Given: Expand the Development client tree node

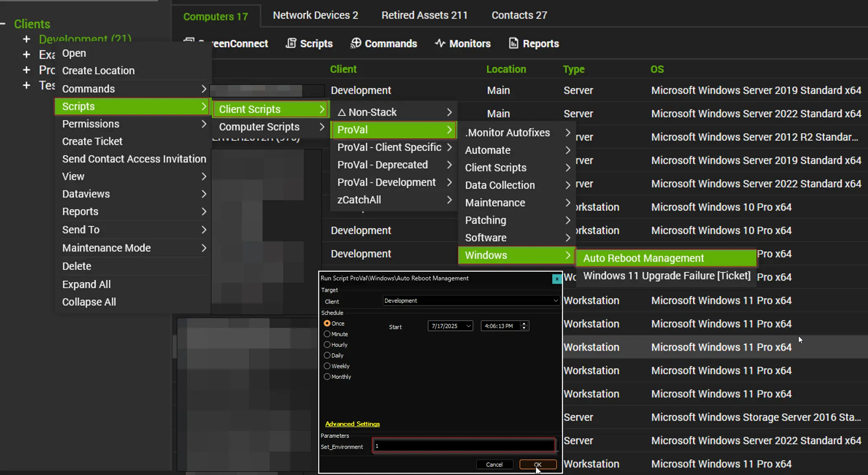Looking at the screenshot, I should (26, 39).
